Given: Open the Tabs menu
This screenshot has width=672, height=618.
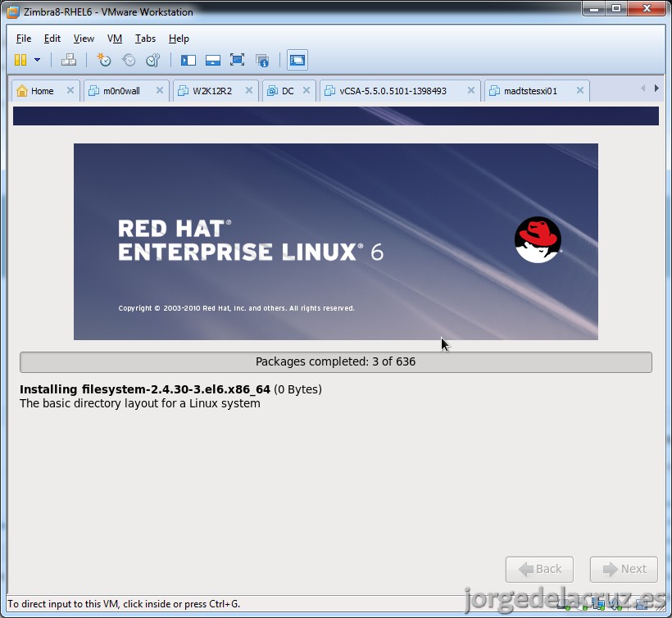Looking at the screenshot, I should pos(145,39).
